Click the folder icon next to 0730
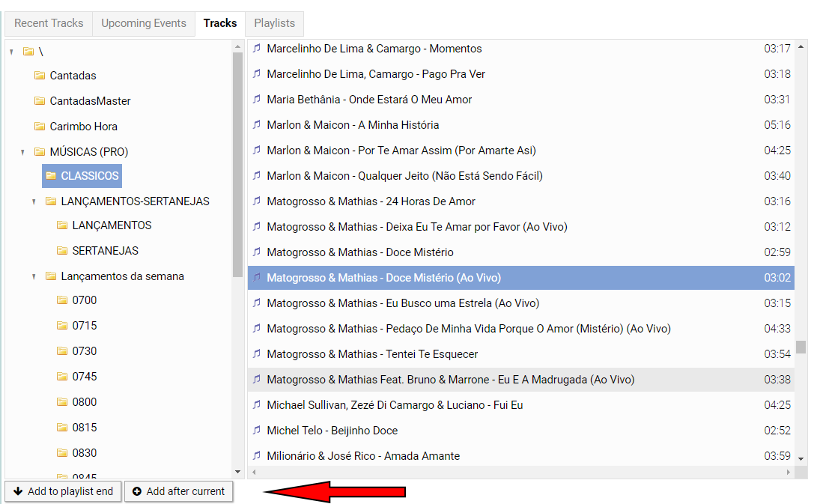Viewport: 814px width, 504px height. click(x=62, y=351)
